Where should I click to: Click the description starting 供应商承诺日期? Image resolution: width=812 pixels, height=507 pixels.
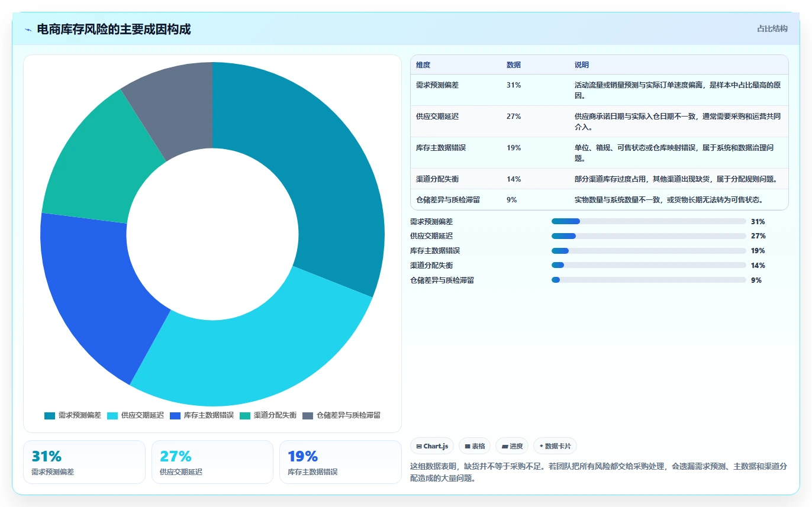[x=678, y=121]
